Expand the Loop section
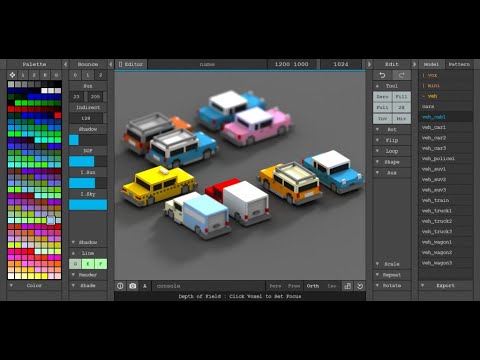The image size is (480, 360). pyautogui.click(x=392, y=151)
